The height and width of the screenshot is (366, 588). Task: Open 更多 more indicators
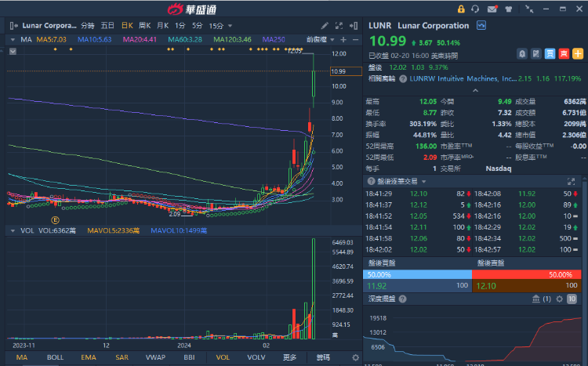[289, 357]
